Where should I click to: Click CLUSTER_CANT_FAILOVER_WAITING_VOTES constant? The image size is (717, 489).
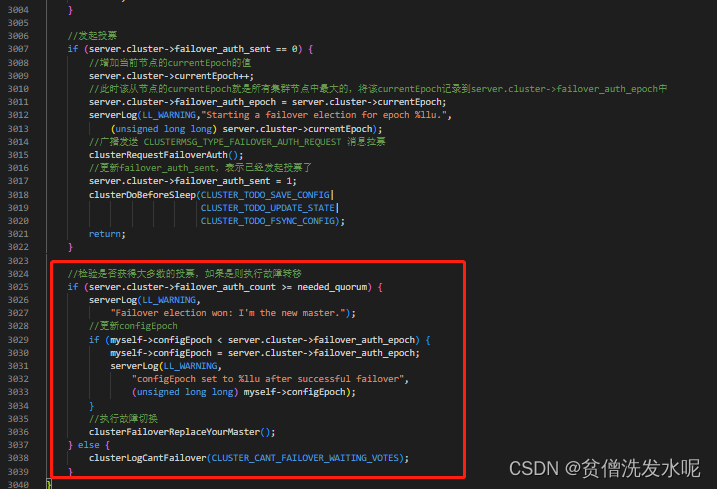click(305, 458)
